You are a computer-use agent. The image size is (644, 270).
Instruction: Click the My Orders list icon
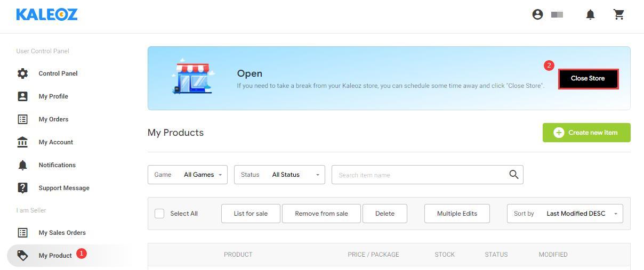pos(22,119)
